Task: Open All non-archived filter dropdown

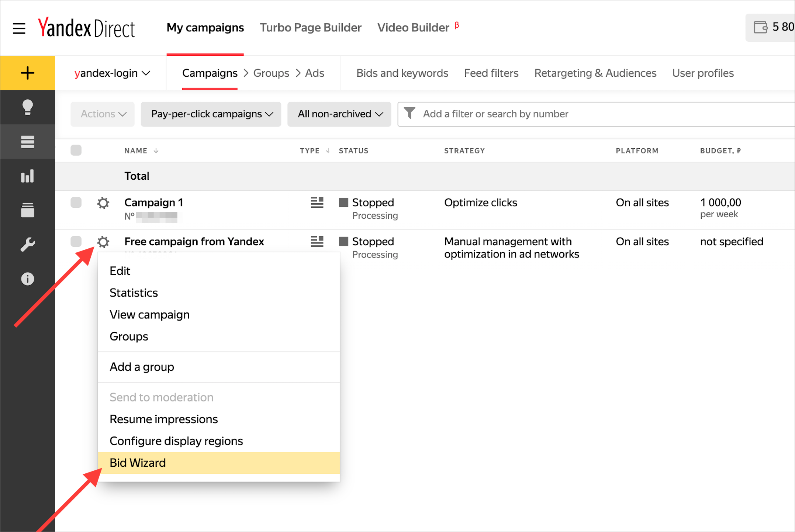Action: [339, 114]
